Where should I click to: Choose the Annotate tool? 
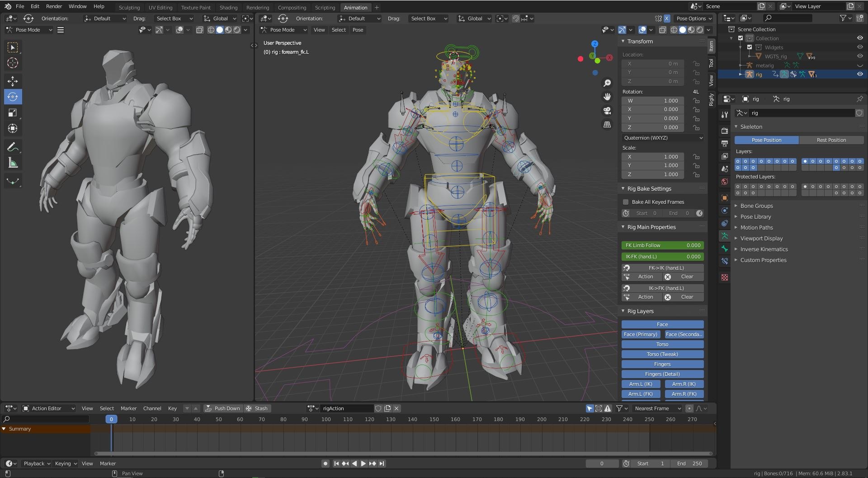click(13, 147)
